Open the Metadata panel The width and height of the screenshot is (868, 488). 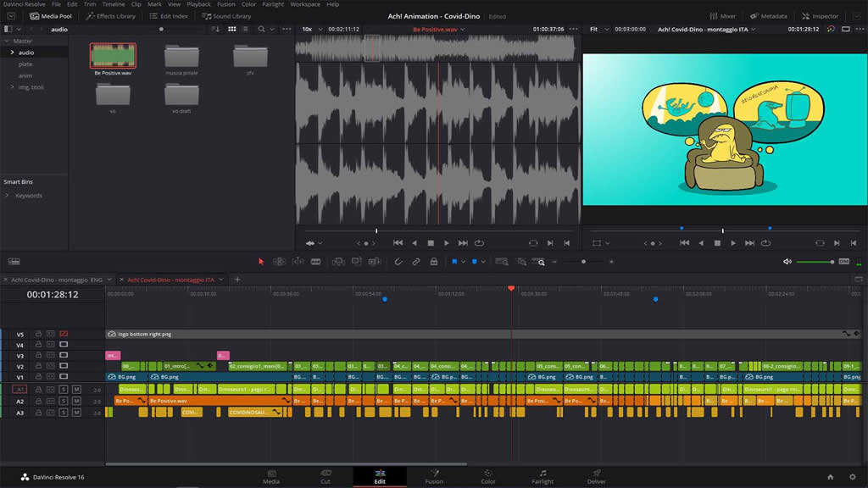tap(768, 16)
